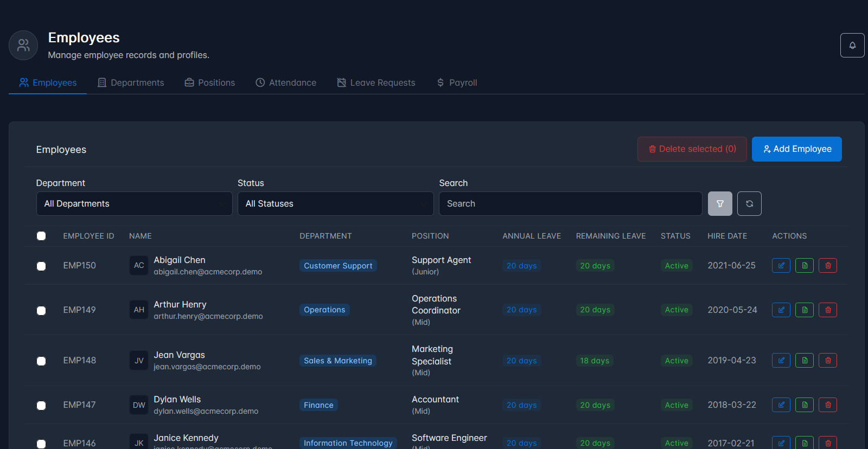The height and width of the screenshot is (449, 868).
Task: Click email arthur.henry@acmecorp.demo
Action: click(208, 316)
